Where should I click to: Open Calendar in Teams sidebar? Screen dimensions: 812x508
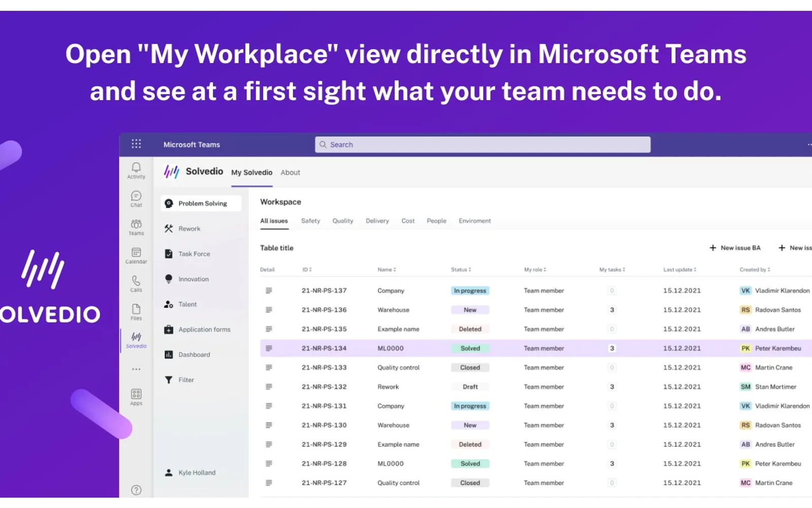coord(136,256)
